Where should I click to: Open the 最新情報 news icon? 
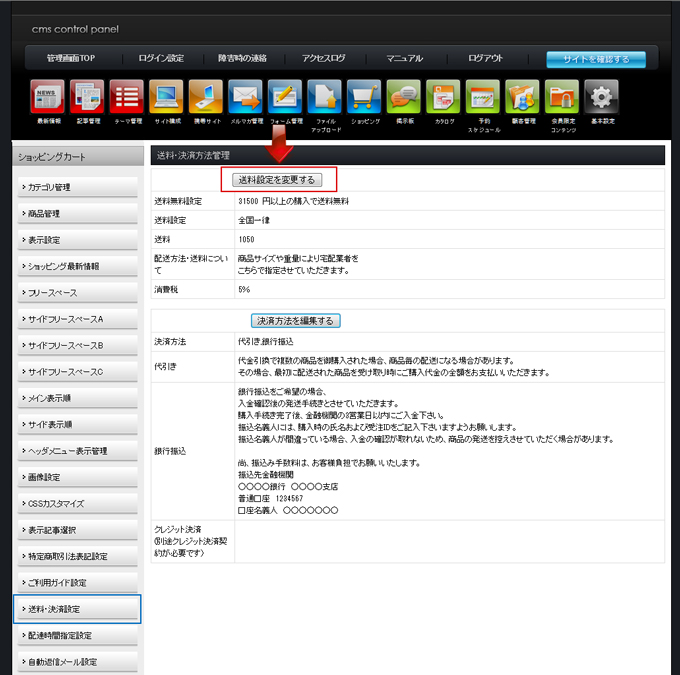click(x=49, y=98)
